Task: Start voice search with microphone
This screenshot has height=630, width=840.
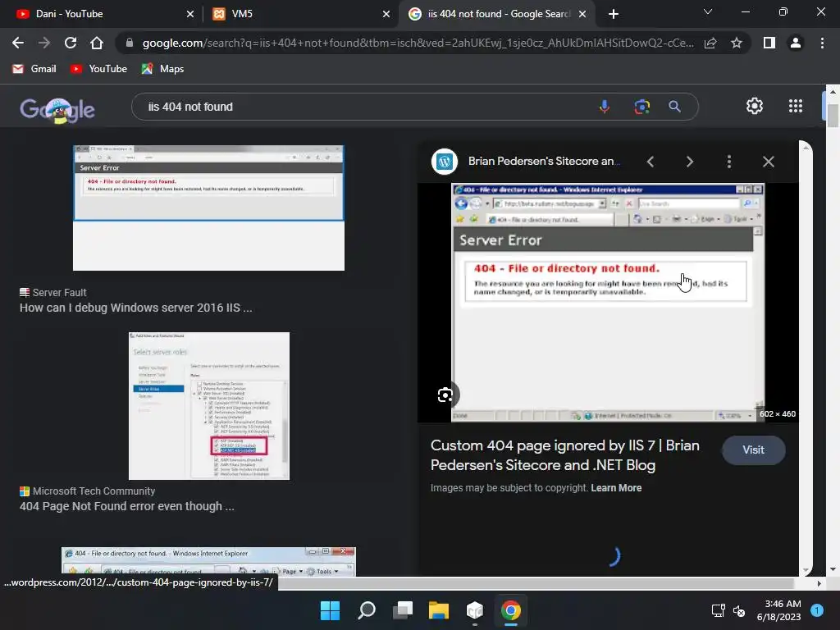Action: pos(605,107)
